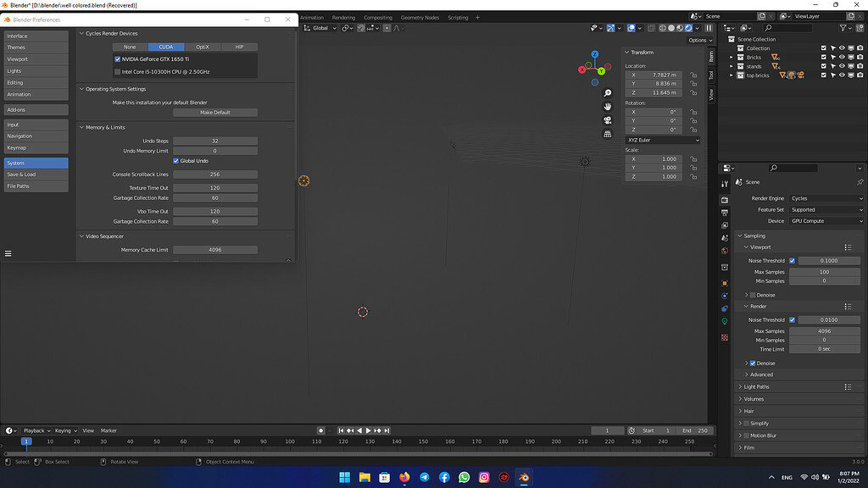Open the Save & Load preferences section
The height and width of the screenshot is (488, 868).
coord(36,175)
